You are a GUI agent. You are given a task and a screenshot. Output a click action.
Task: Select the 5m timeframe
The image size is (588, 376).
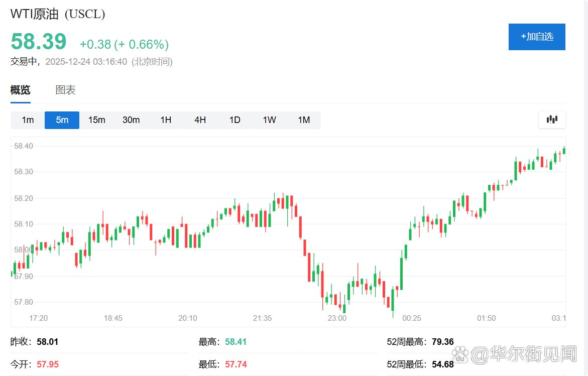(x=62, y=120)
